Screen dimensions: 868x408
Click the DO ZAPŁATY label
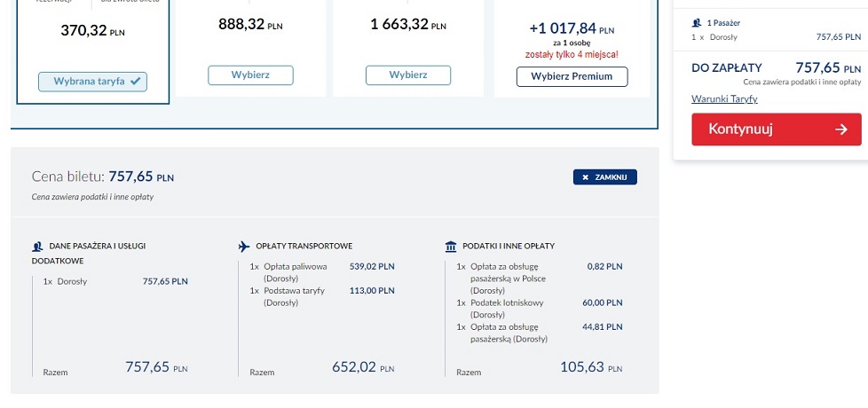(727, 68)
